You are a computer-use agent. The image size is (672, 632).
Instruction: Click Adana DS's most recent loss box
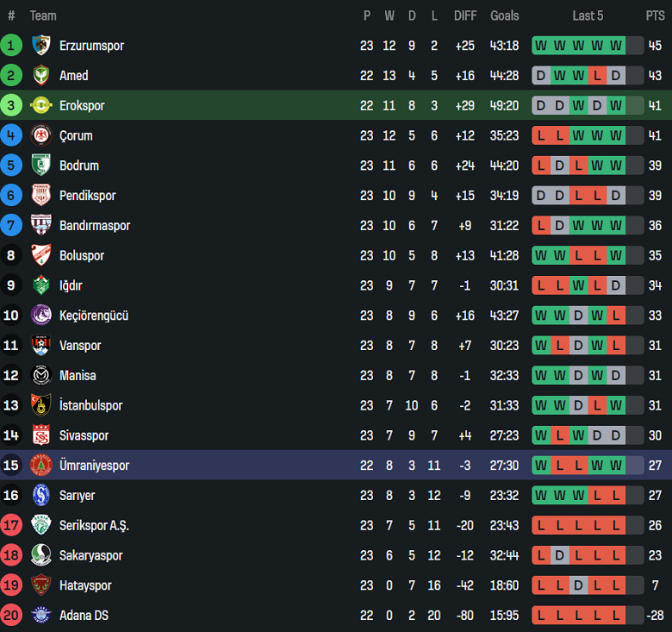point(615,616)
